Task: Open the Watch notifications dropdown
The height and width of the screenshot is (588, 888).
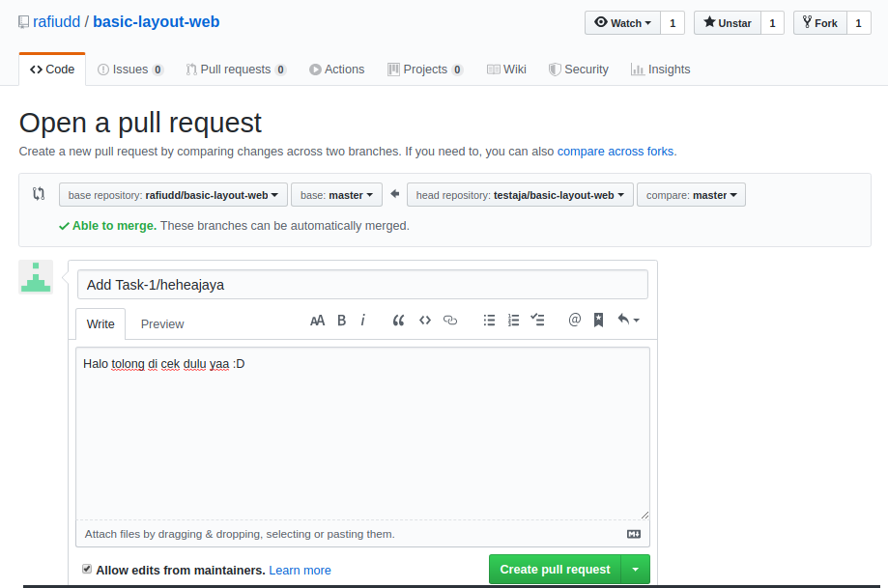Action: pos(622,22)
